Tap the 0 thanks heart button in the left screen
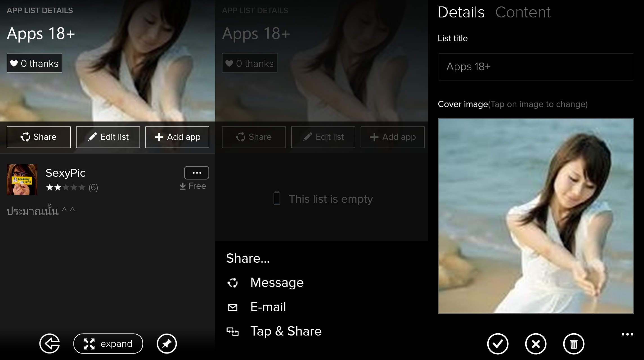 pos(34,63)
